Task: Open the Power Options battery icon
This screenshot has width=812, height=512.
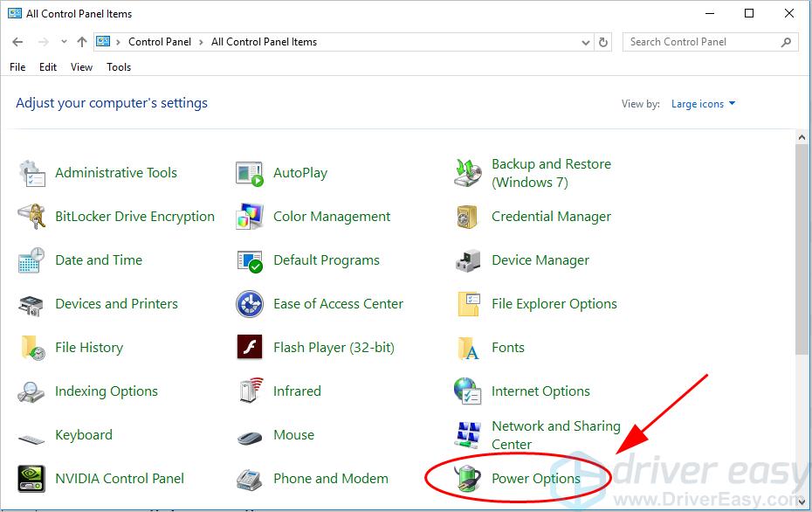Action: 468,479
